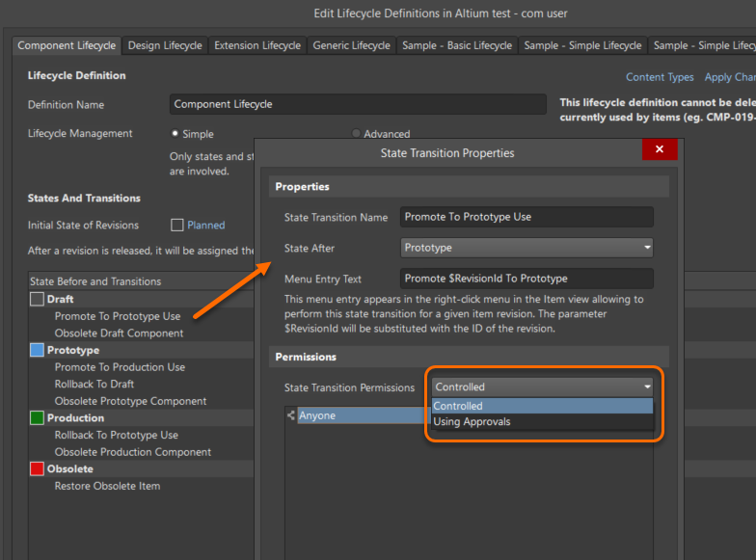Viewport: 756px width, 560px height.
Task: Close the State Transition Properties dialog
Action: pyautogui.click(x=660, y=149)
